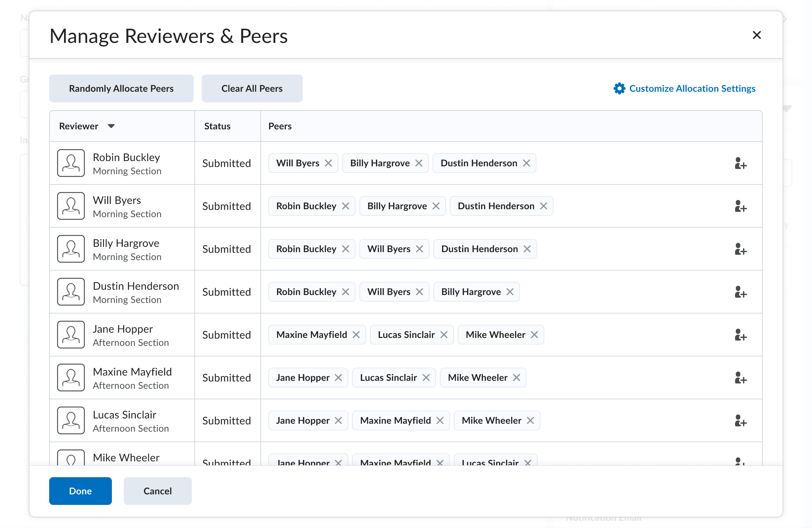
Task: Cancel the Manage Reviewers dialog
Action: point(157,490)
